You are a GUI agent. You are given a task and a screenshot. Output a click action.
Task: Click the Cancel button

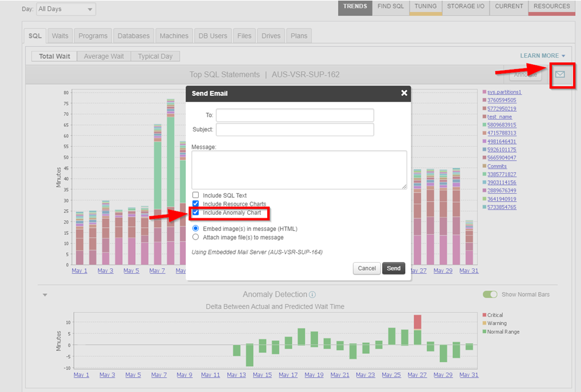(x=367, y=268)
